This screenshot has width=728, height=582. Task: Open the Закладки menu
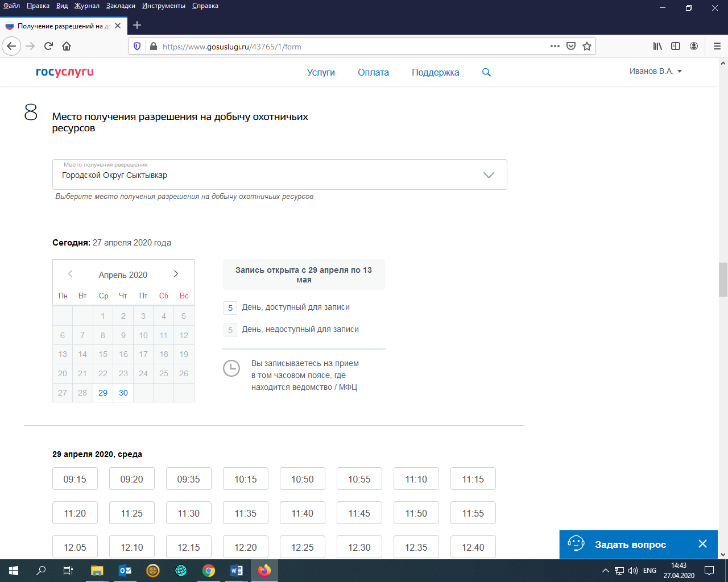[121, 6]
